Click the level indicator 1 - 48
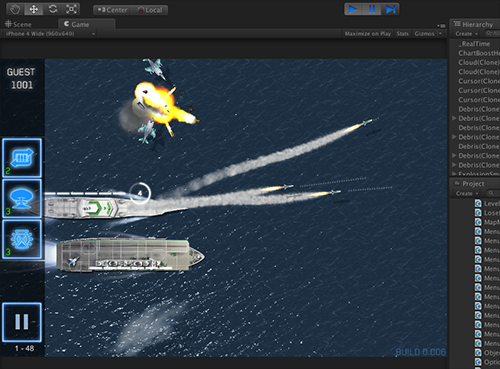 (x=24, y=348)
